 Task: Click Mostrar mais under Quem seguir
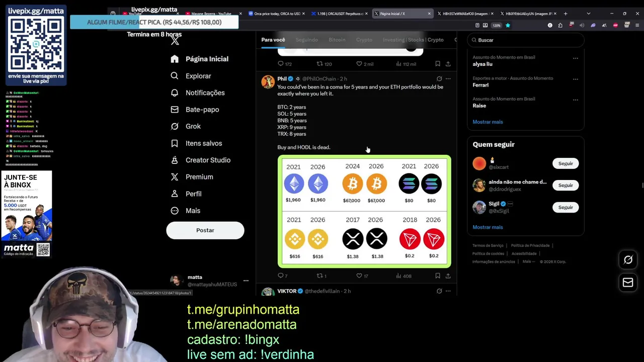tap(488, 227)
